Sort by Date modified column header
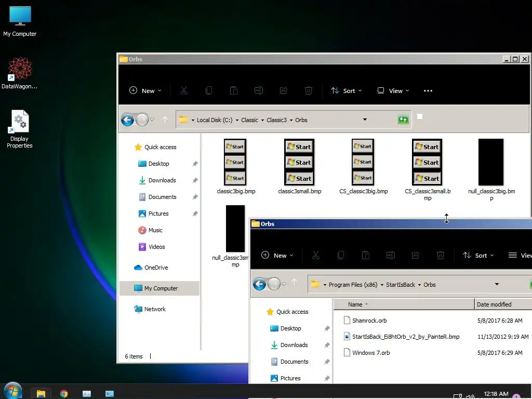532x399 pixels. coord(503,304)
